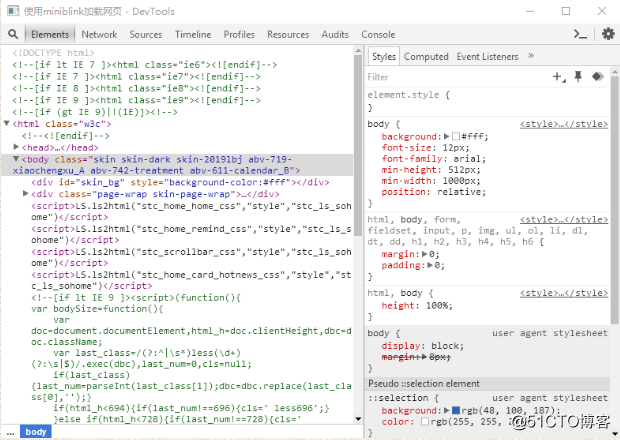Toggle element state pin icon
The image size is (620, 440).
[578, 76]
